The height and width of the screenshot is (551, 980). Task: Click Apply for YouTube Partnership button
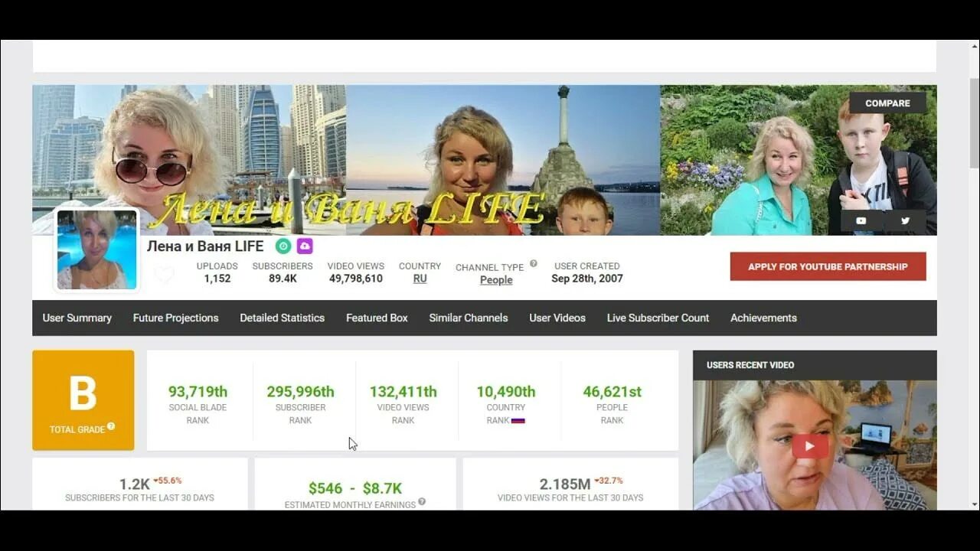[828, 266]
